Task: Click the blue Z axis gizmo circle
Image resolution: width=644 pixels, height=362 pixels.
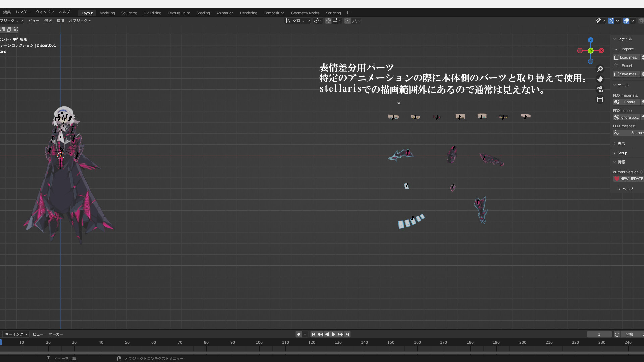Action: [591, 40]
